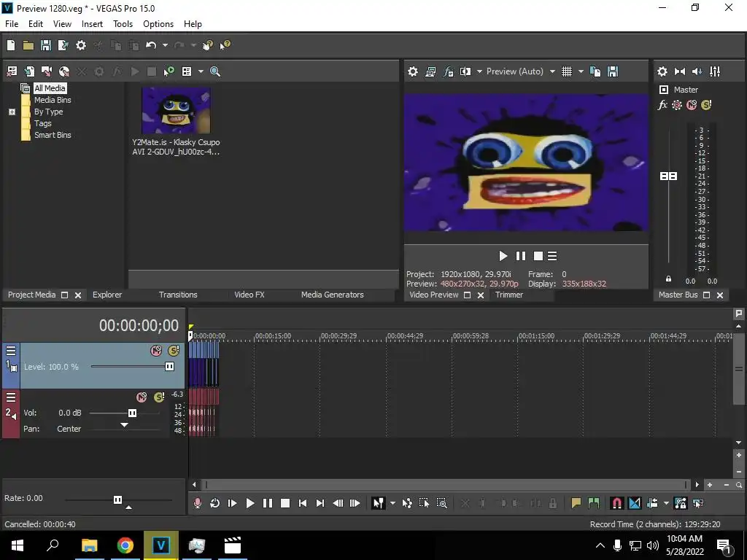Open Master Bus audio properties gear
Viewport: 747px width, 560px height.
(x=662, y=71)
